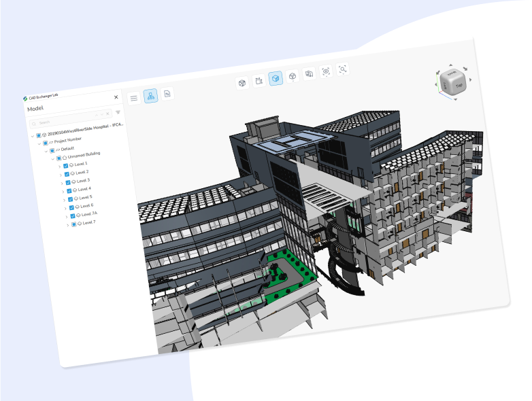Collapse the WestRiverSide Hospital root node
Viewport: 532px width, 401px height.
point(33,136)
